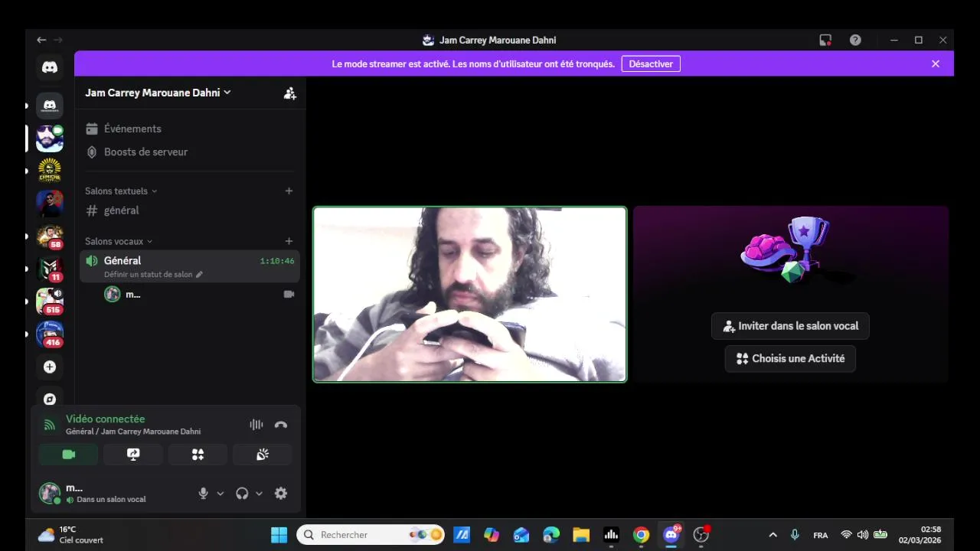This screenshot has height=551, width=980.
Task: Invite people icon next to server name
Action: [289, 93]
